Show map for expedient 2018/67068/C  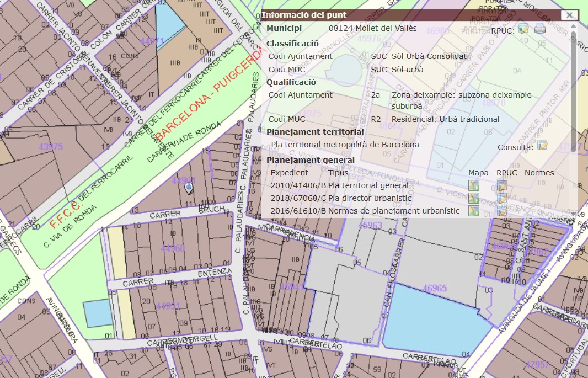(474, 198)
